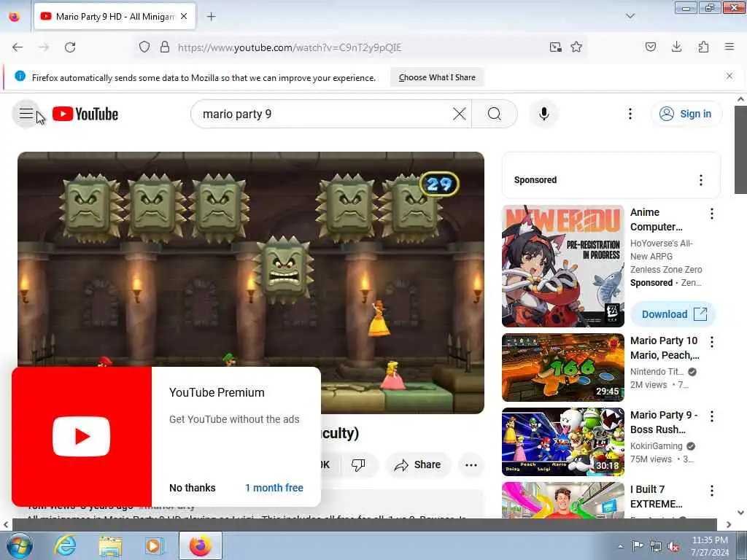View site security padlock info
Image resolution: width=747 pixels, height=560 pixels.
[165, 47]
